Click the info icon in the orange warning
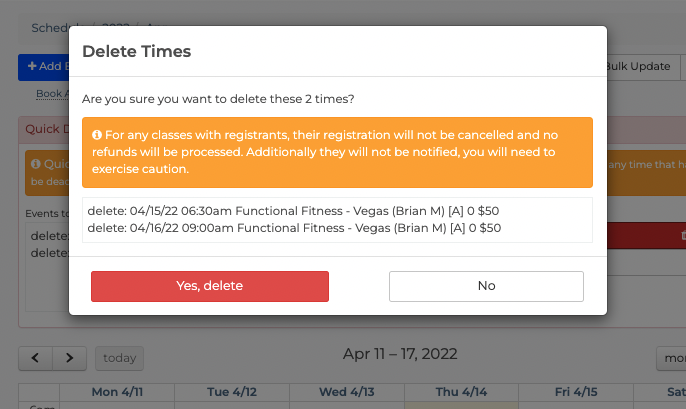Screen dimensions: 686x409 tap(97, 135)
